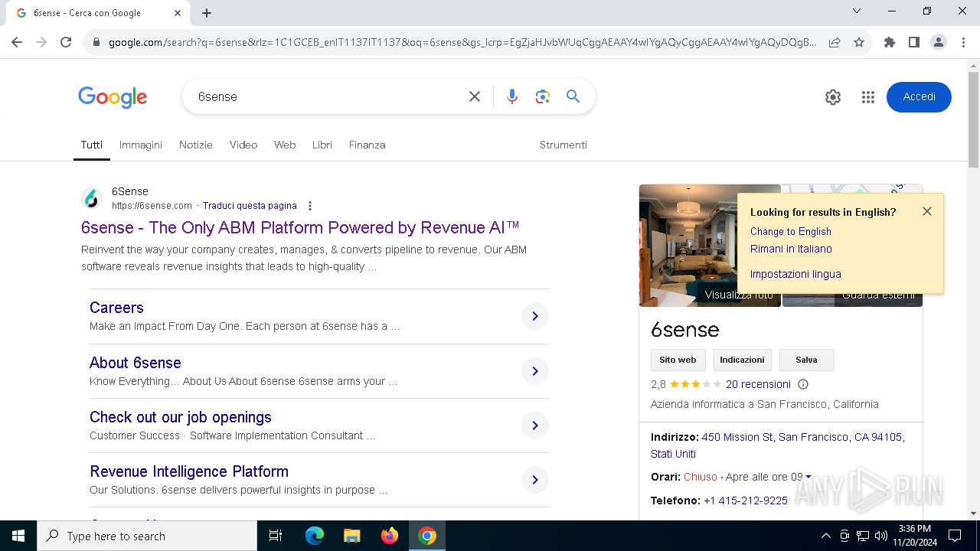Click Indicazioni button
Image resolution: width=980 pixels, height=551 pixels.
[x=742, y=360]
